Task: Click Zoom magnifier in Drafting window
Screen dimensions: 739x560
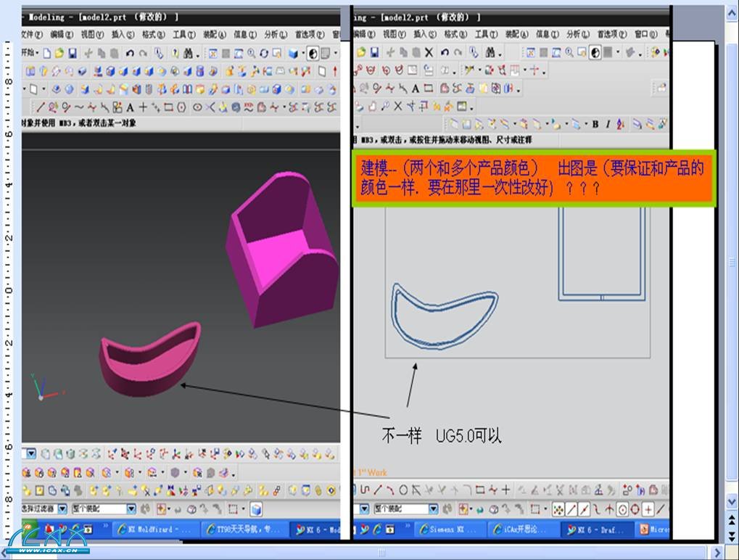Action: pyautogui.click(x=569, y=52)
